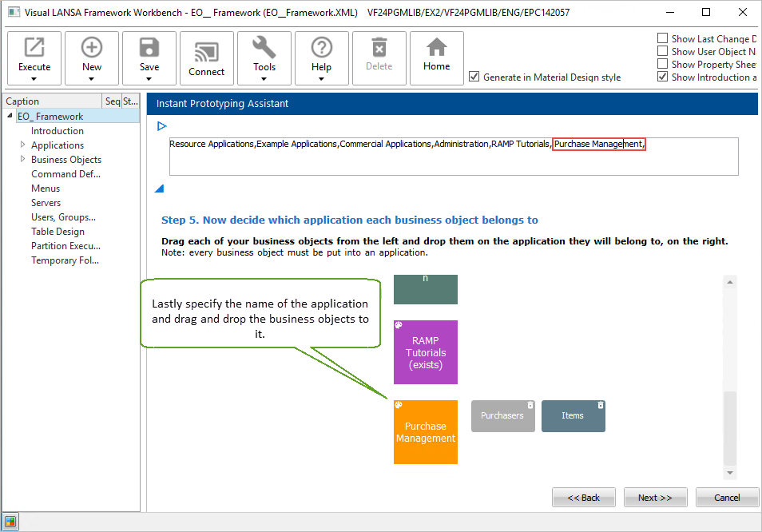Select Introduction in the tree
Viewport: 762px width, 532px height.
pos(58,131)
